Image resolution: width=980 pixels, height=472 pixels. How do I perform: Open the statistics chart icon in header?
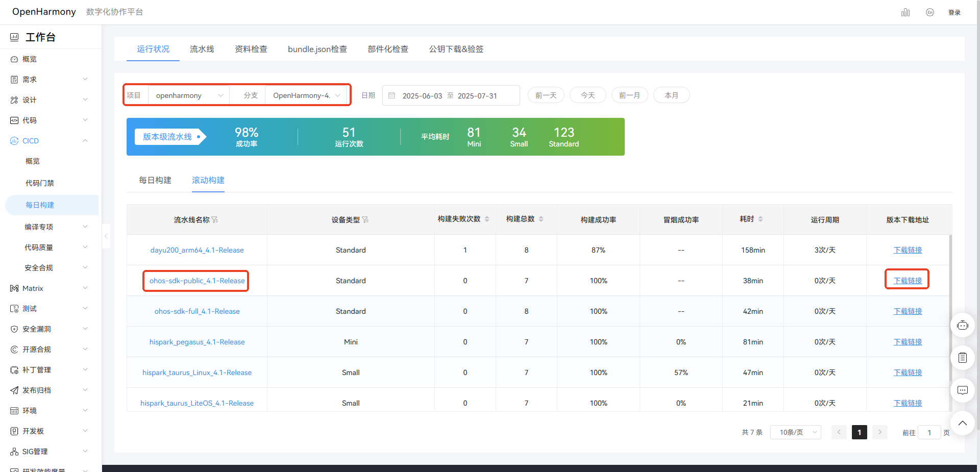(x=905, y=12)
